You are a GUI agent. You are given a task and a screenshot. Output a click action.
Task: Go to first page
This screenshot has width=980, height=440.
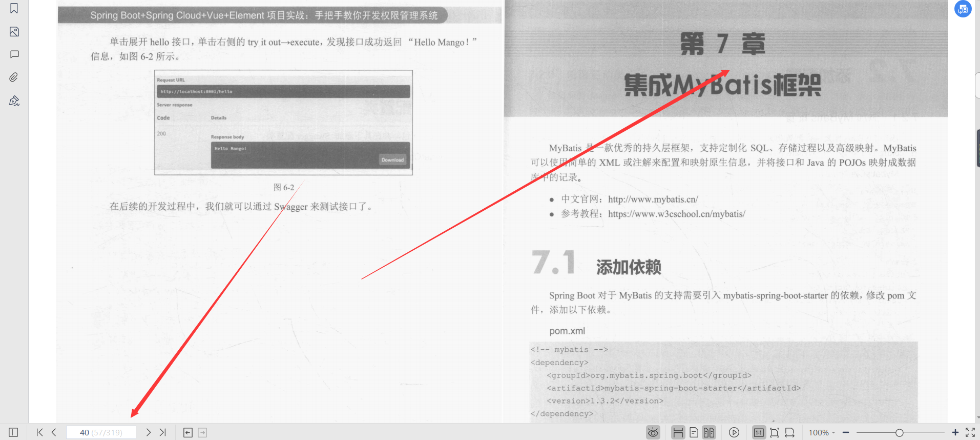(x=39, y=432)
